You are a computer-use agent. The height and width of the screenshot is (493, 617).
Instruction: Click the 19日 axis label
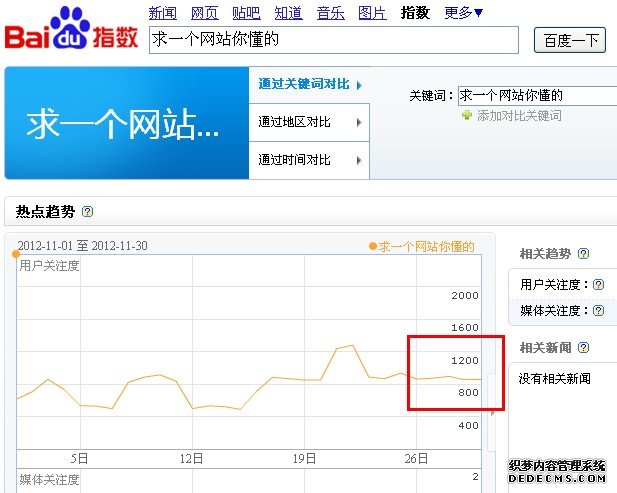click(304, 458)
